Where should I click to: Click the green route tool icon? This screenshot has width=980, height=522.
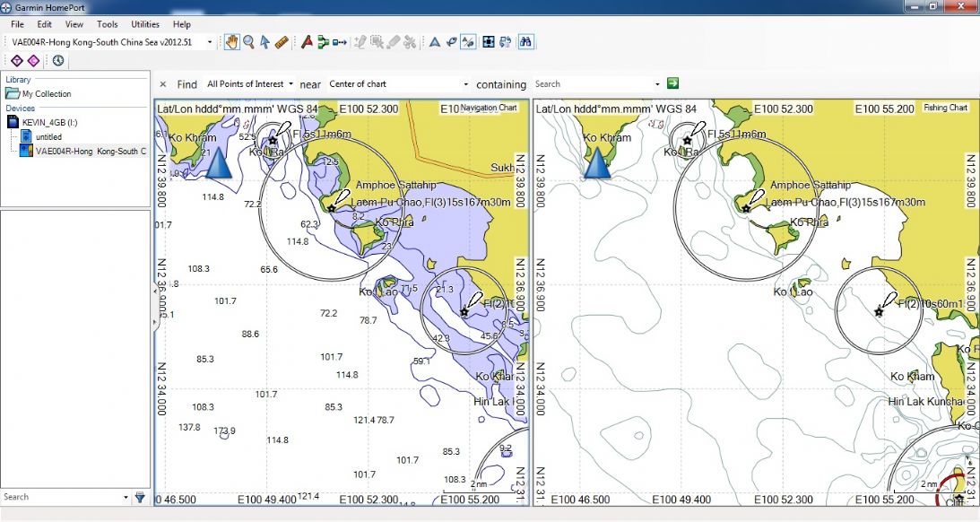point(323,41)
